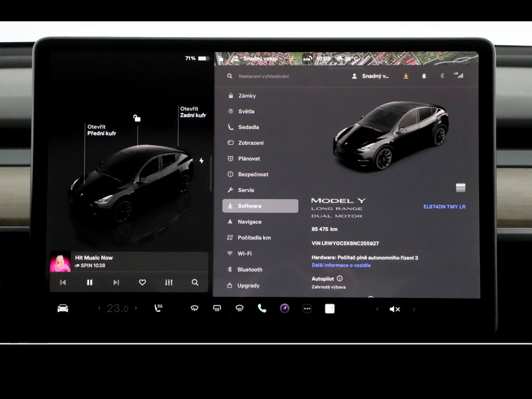Click the LTE signal strength icon
The height and width of the screenshot is (399, 532).
click(459, 75)
